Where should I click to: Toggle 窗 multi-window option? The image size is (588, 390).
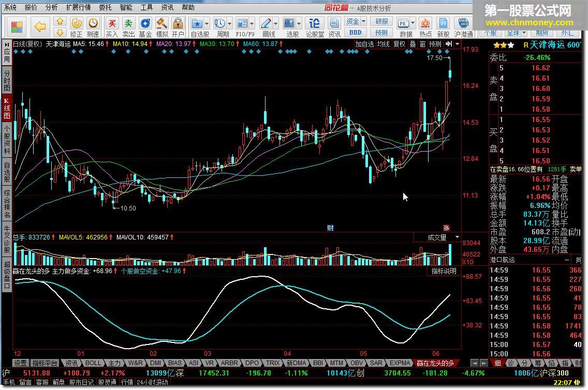[x=422, y=44]
